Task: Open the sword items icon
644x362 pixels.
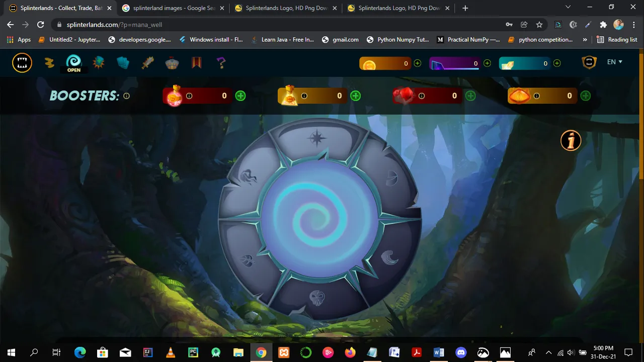Action: (147, 63)
